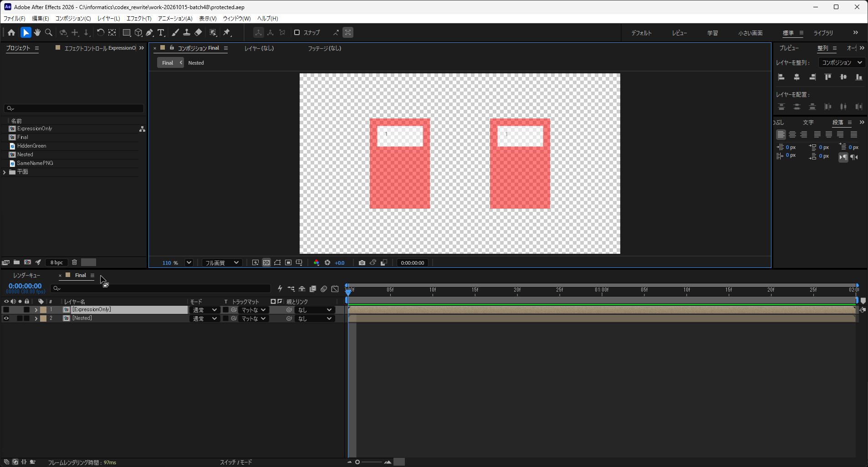Center align paragraph text icon
The height and width of the screenshot is (467, 868).
pos(792,134)
